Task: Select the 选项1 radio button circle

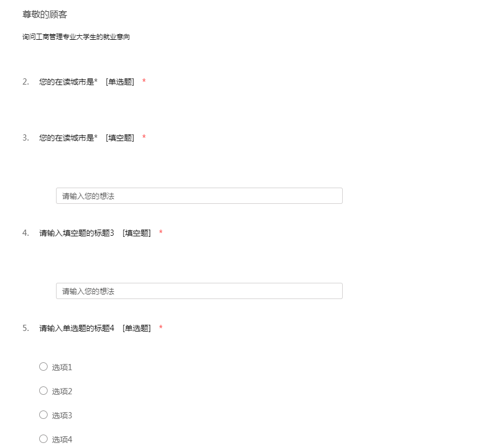Action: coord(43,367)
